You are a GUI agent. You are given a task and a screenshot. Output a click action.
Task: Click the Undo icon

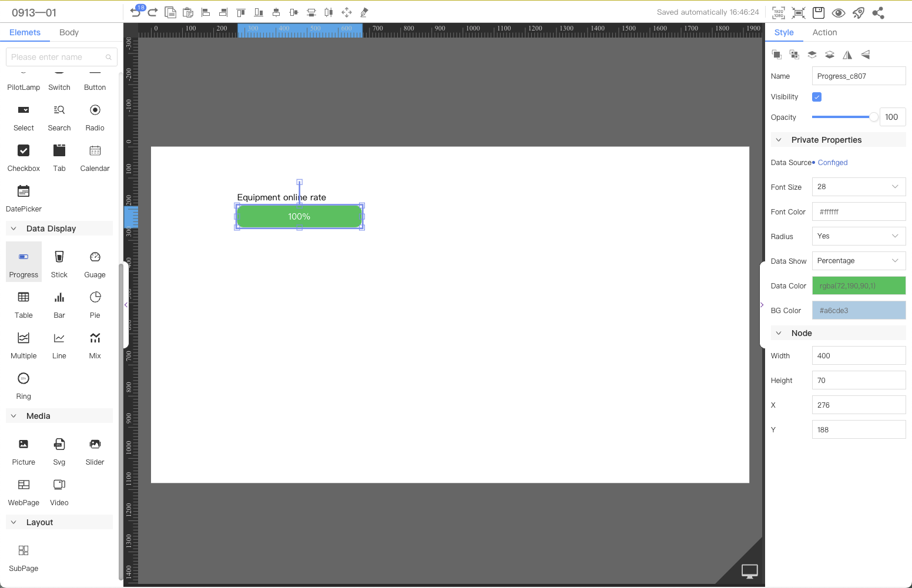click(x=136, y=12)
